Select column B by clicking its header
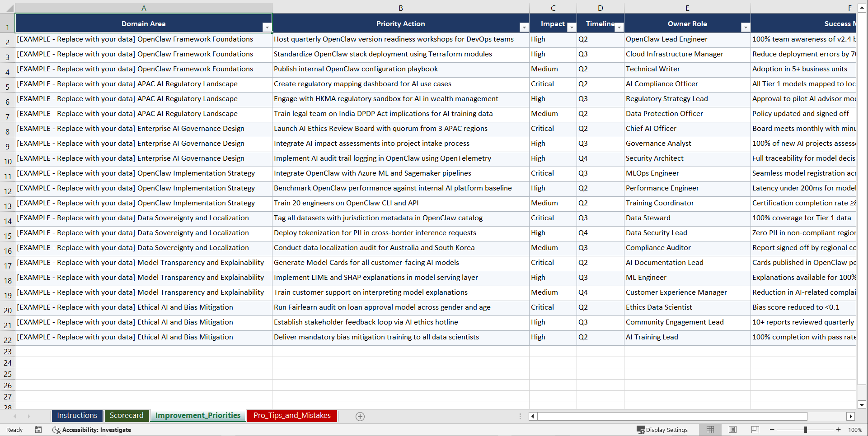868x436 pixels. 400,8
